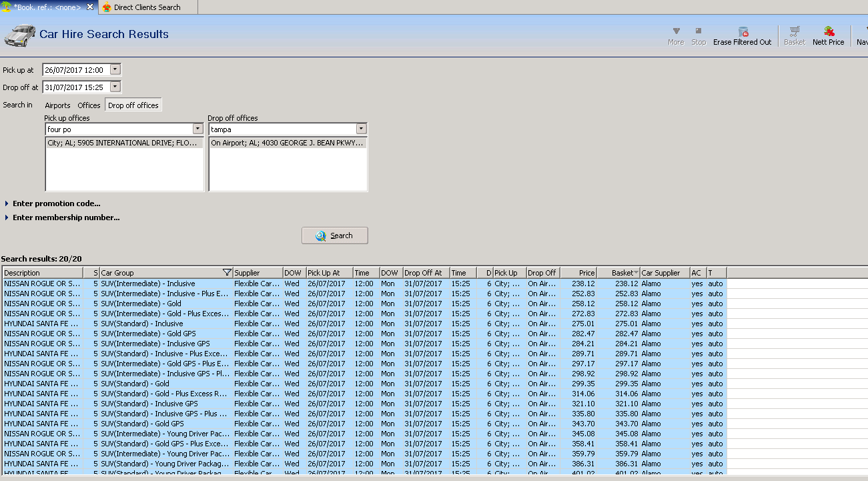Click the Search button

pos(335,235)
